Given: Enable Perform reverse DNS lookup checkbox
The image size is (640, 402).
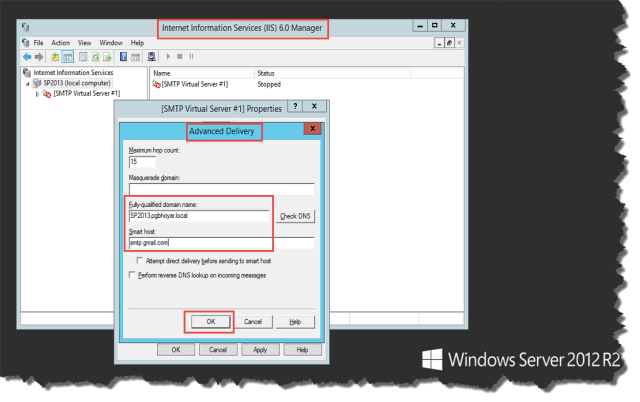Looking at the screenshot, I should point(131,273).
